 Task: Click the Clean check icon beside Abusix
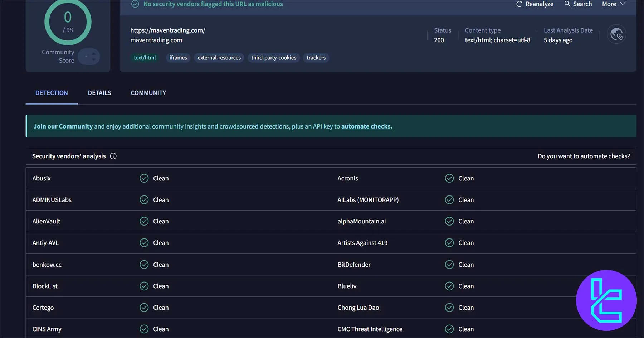[x=144, y=178]
